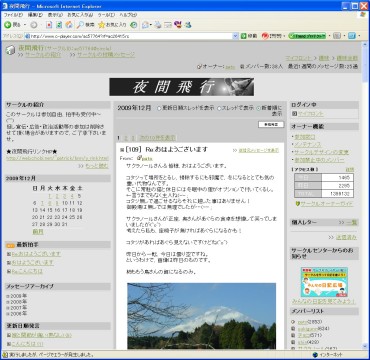Click the Refresh page icon

59,25
